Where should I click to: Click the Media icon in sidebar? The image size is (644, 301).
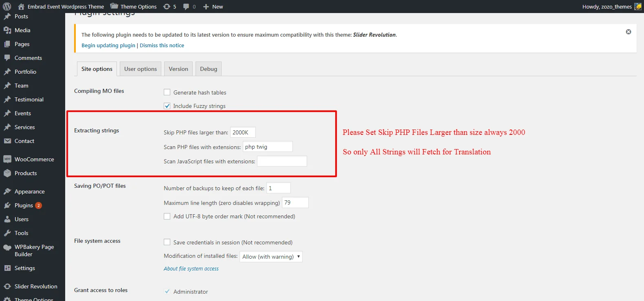pos(7,30)
